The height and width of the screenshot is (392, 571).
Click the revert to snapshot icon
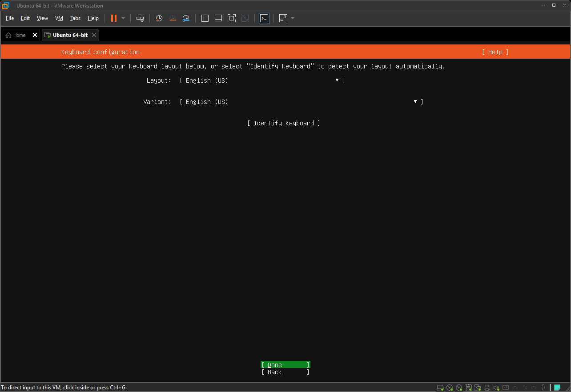[x=173, y=18]
